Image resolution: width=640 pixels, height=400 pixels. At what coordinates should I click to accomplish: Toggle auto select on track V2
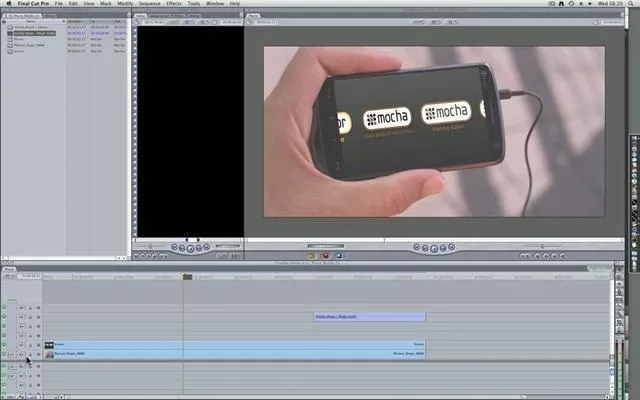point(38,345)
